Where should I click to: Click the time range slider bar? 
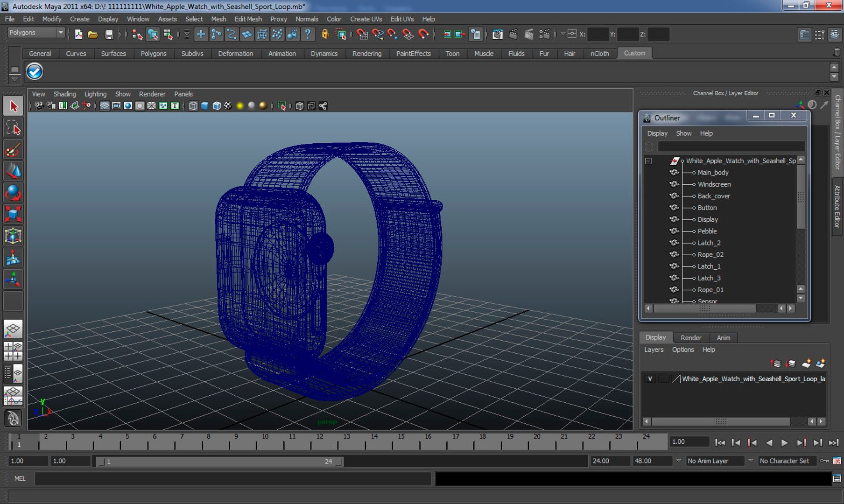click(219, 462)
